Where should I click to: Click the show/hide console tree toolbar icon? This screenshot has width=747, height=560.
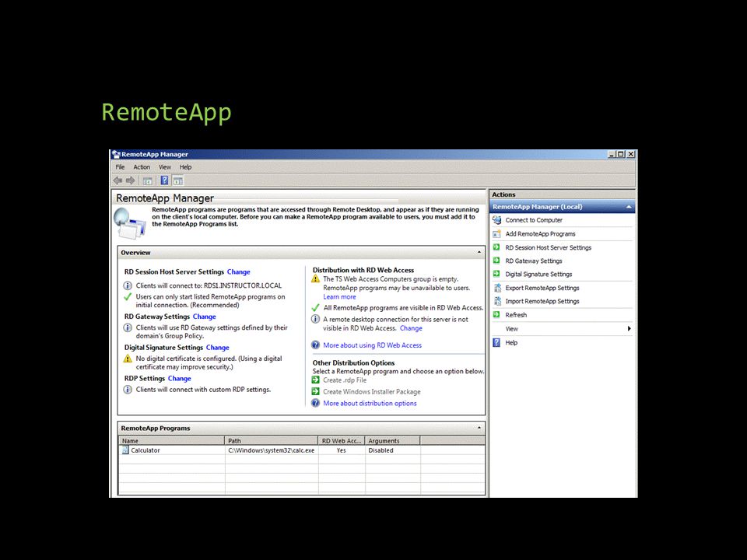point(148,180)
